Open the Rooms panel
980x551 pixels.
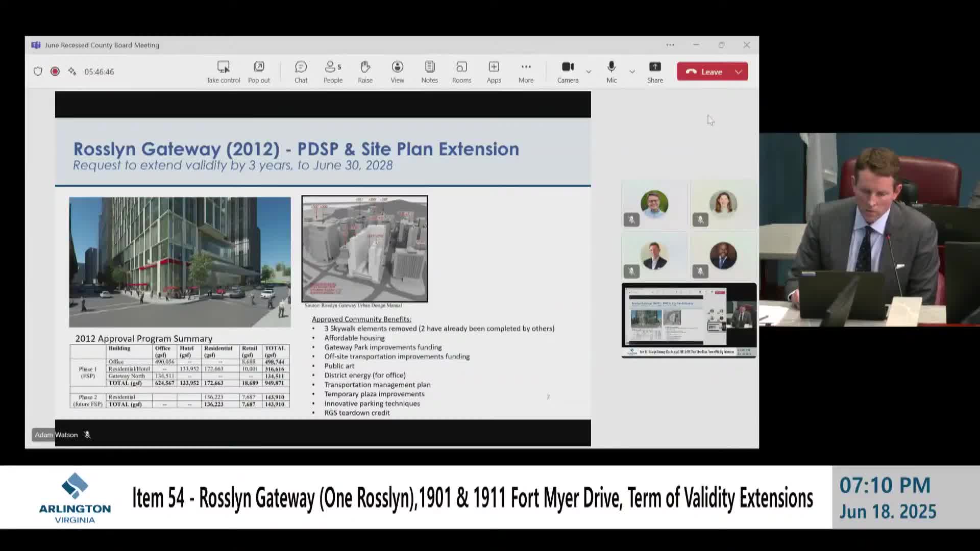[x=461, y=71]
